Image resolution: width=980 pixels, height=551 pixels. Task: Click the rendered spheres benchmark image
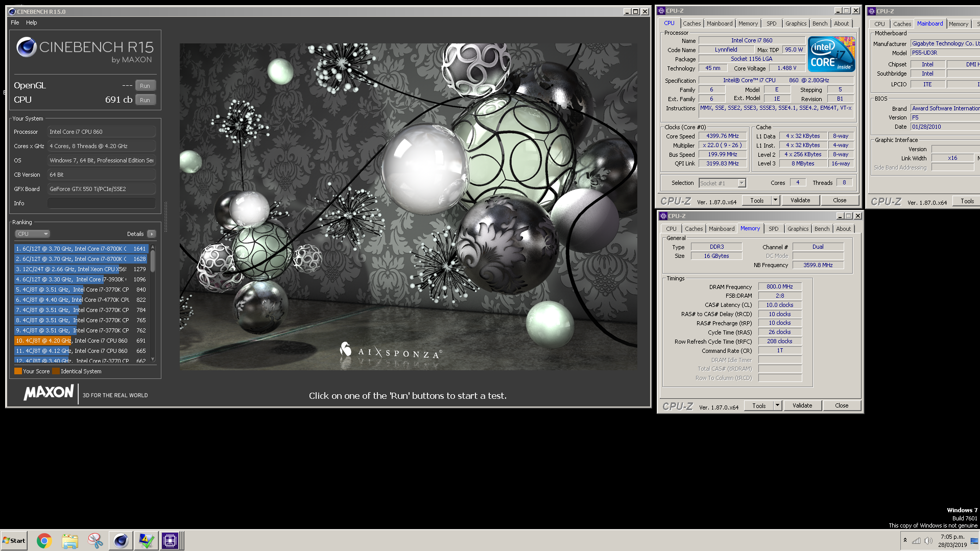click(x=408, y=206)
